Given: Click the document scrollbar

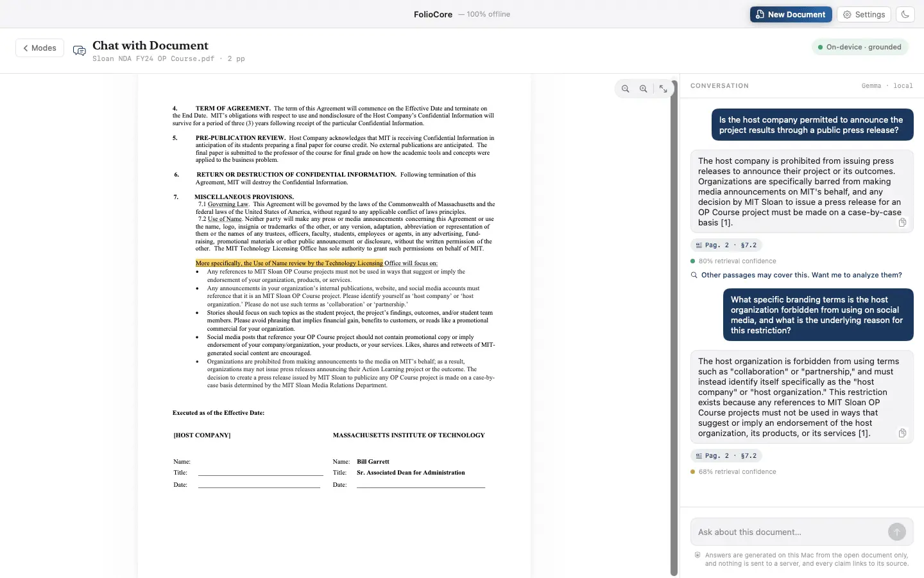Looking at the screenshot, I should [674, 328].
